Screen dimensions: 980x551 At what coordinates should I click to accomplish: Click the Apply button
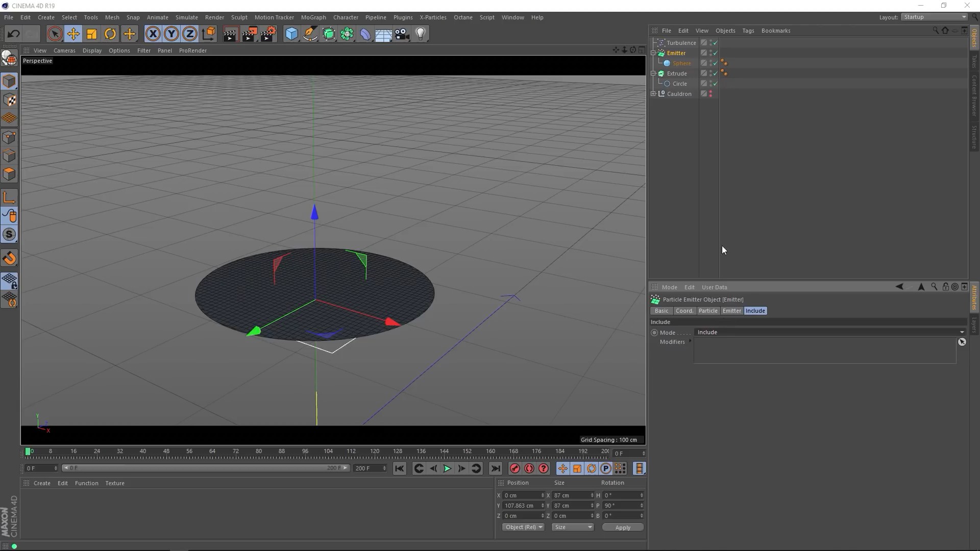tap(622, 527)
